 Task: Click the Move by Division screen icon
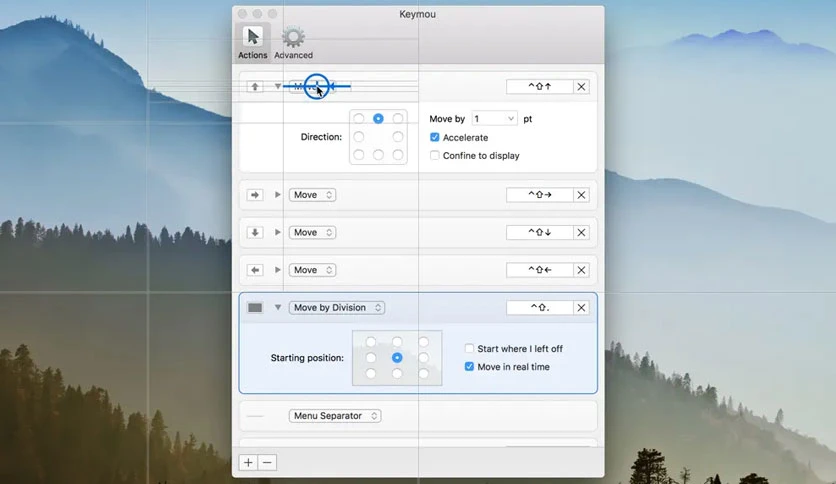(255, 308)
